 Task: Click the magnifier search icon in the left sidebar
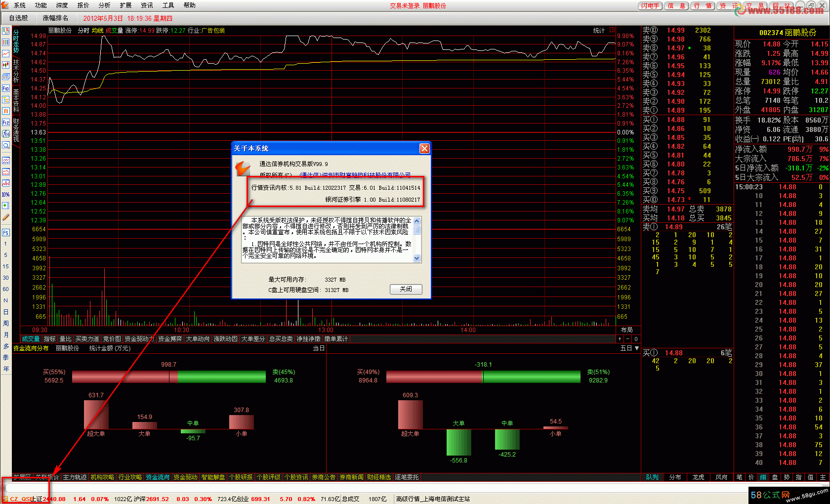point(6,145)
